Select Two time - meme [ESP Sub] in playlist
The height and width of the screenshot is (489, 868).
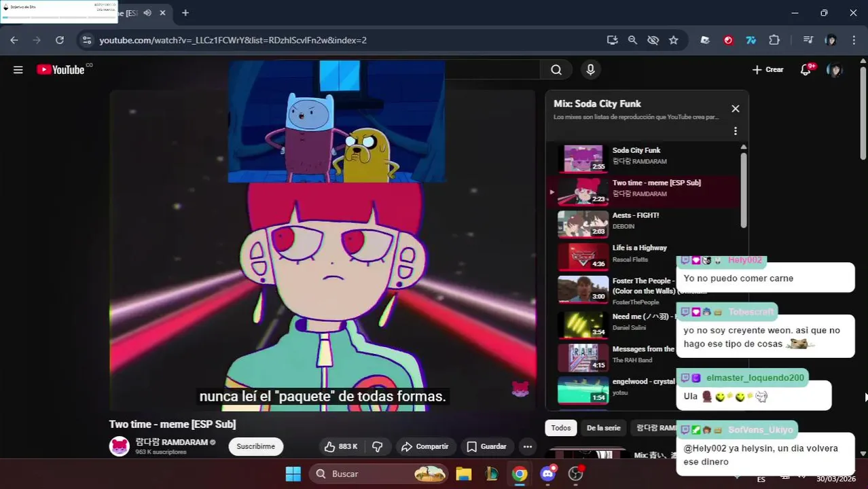643,192
